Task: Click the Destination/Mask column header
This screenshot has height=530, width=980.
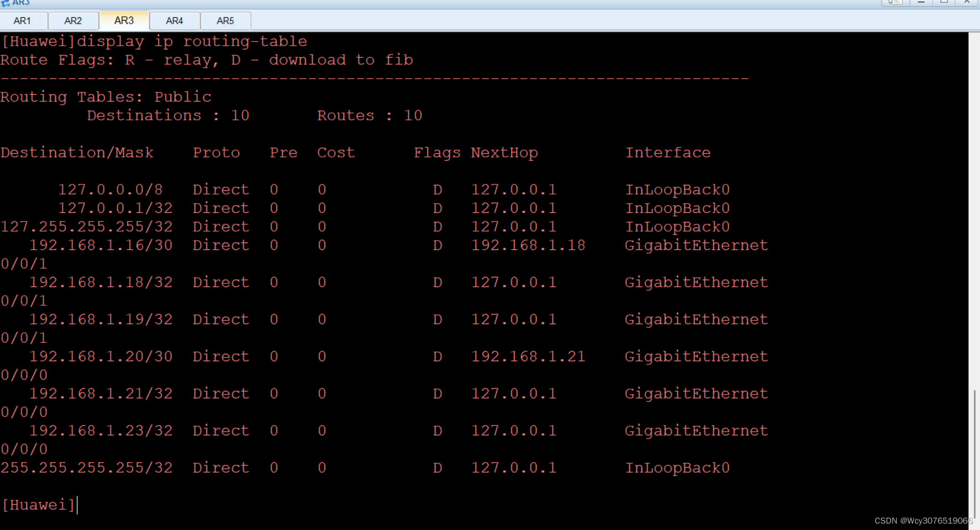Action: [x=77, y=152]
